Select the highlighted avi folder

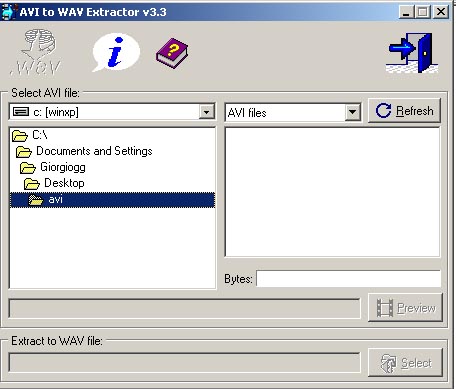tap(112, 200)
